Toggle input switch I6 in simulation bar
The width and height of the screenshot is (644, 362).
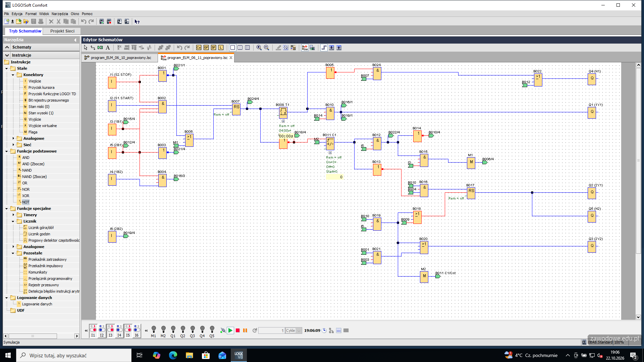(x=137, y=330)
